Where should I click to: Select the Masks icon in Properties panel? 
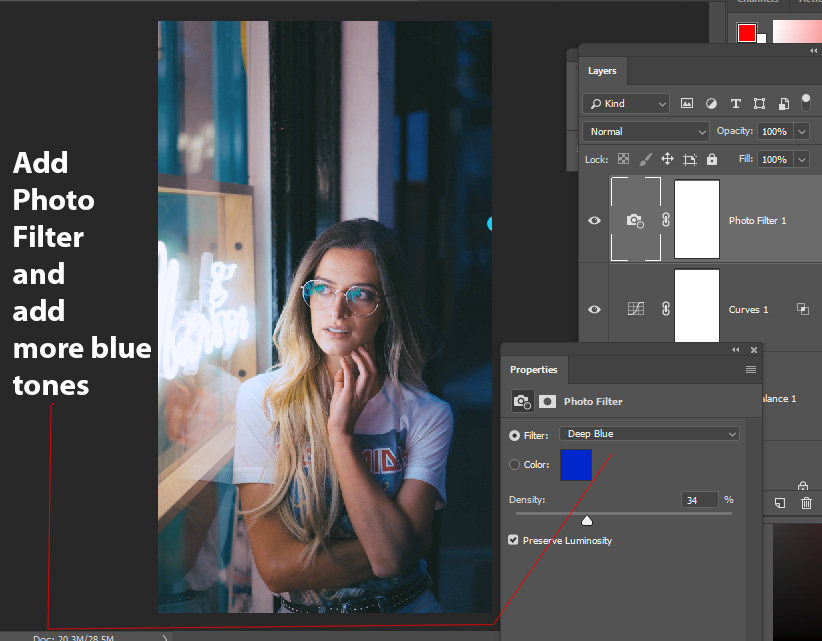pos(547,401)
